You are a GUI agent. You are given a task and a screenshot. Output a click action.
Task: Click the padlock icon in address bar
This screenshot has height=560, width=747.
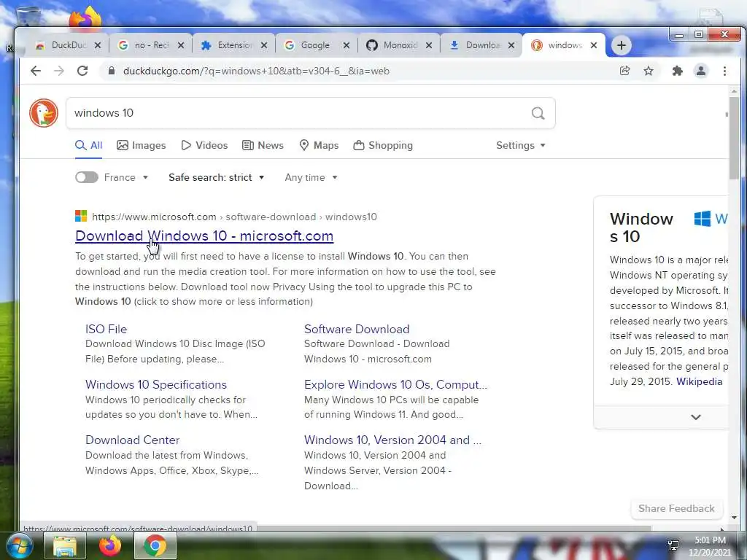(x=112, y=71)
